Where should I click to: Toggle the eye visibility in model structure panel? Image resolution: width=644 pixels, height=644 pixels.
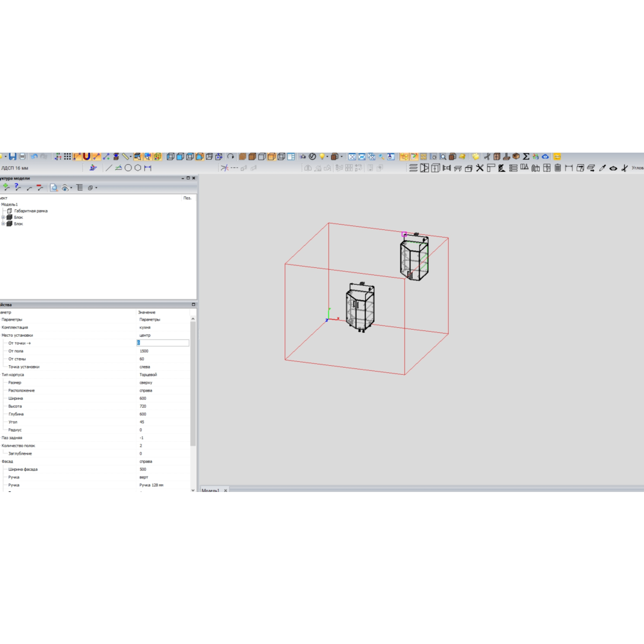coord(65,188)
